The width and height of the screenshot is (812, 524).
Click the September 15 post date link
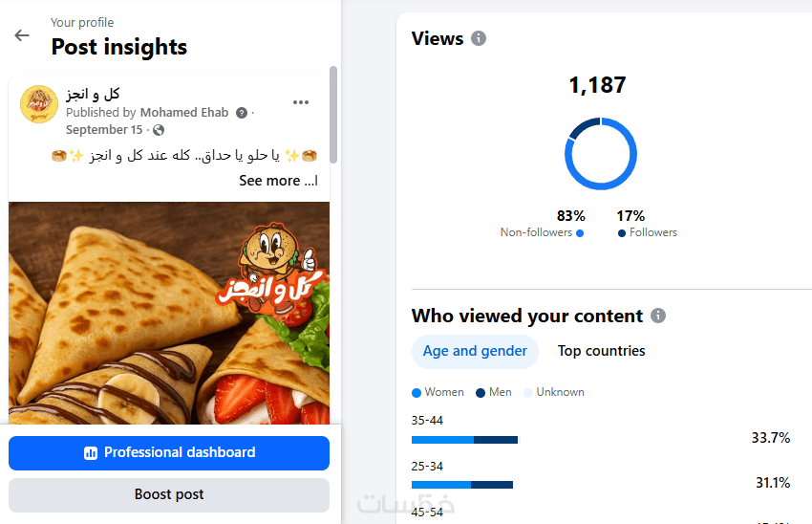click(x=104, y=130)
